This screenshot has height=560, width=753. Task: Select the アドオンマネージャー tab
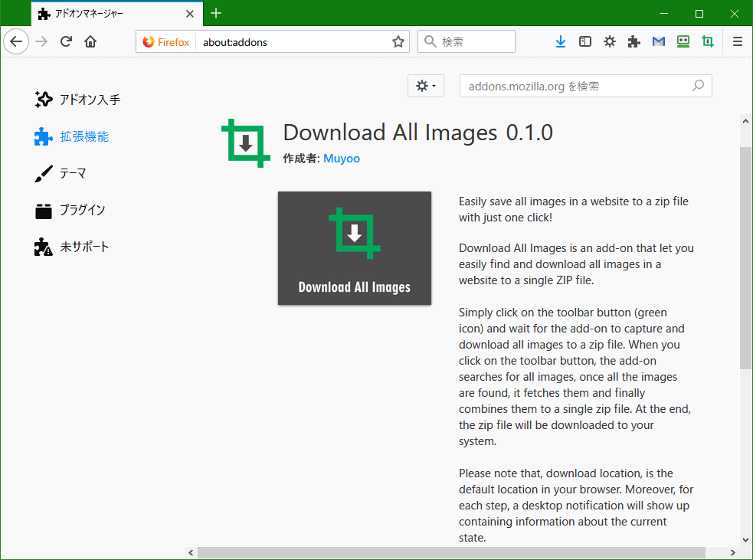(x=116, y=14)
